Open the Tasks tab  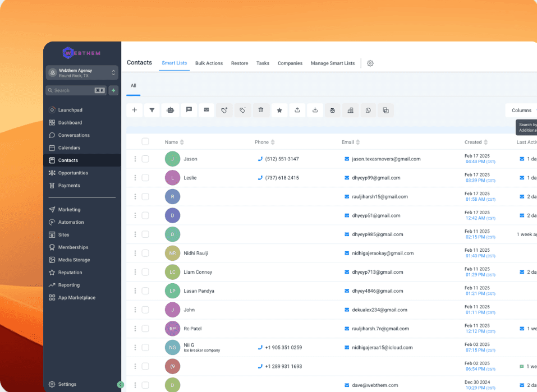click(x=263, y=63)
